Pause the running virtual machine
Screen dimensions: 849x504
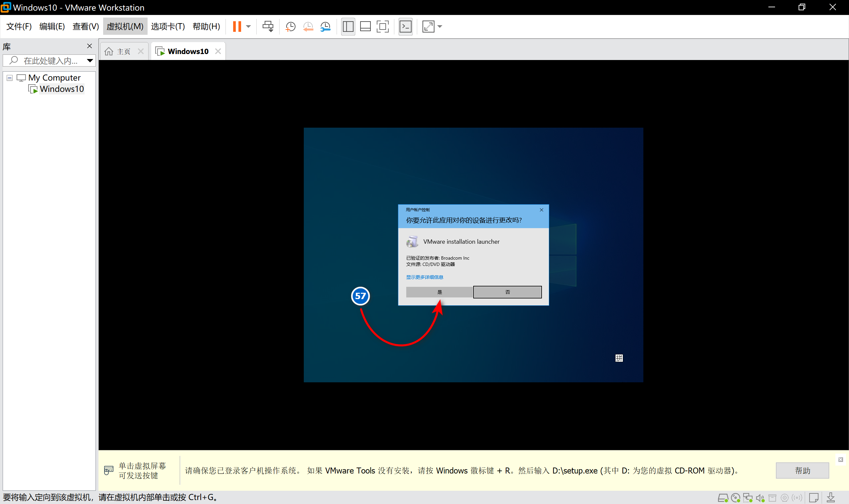tap(237, 27)
